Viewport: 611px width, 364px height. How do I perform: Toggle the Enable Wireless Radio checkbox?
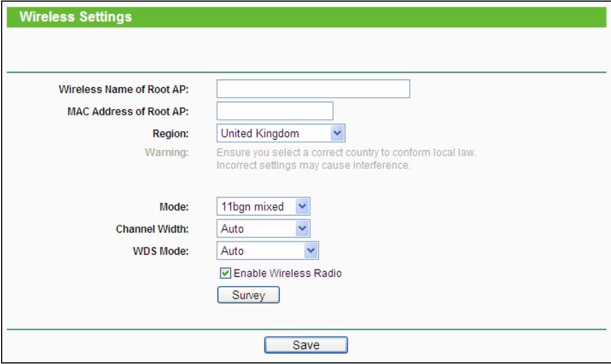225,273
